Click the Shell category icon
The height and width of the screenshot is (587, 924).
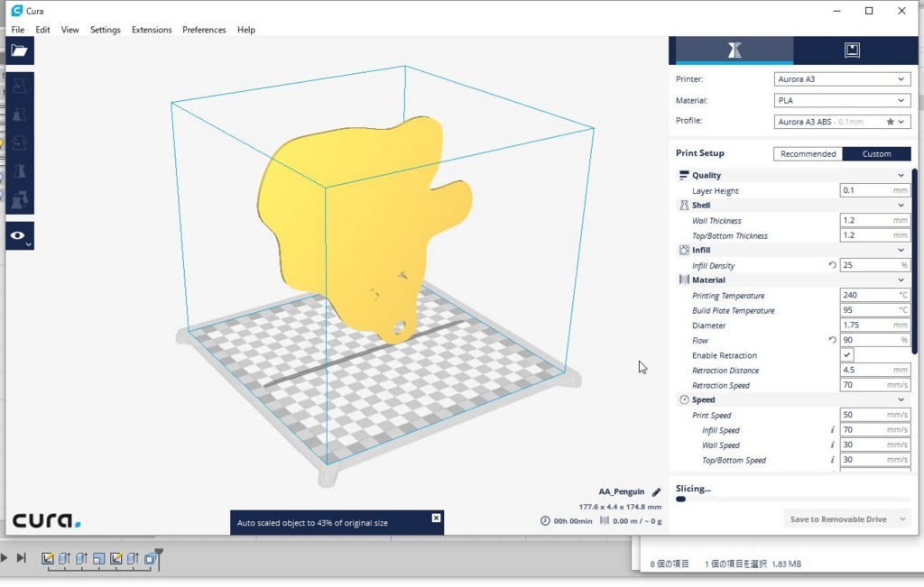click(x=684, y=206)
